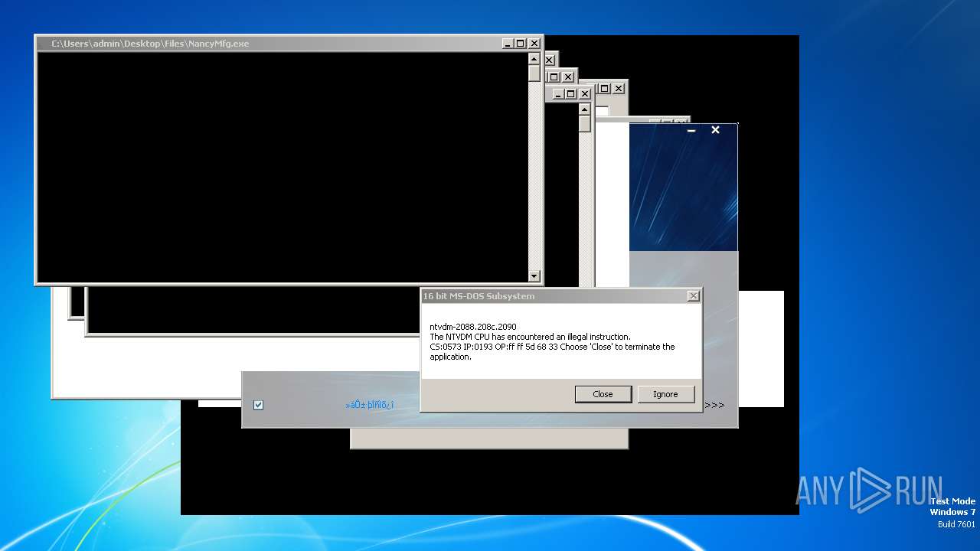
Task: Maximize the NancyMfg.exe console window
Action: pyautogui.click(x=521, y=44)
